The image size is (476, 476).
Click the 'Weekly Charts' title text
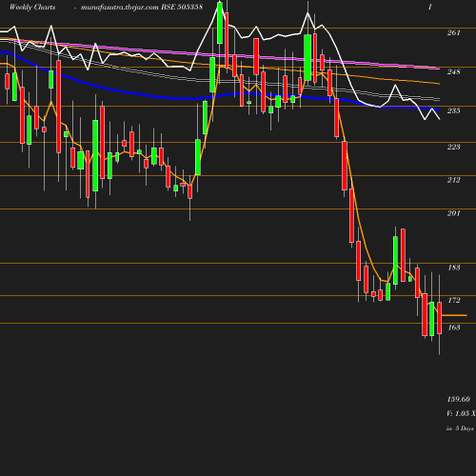pos(32,8)
